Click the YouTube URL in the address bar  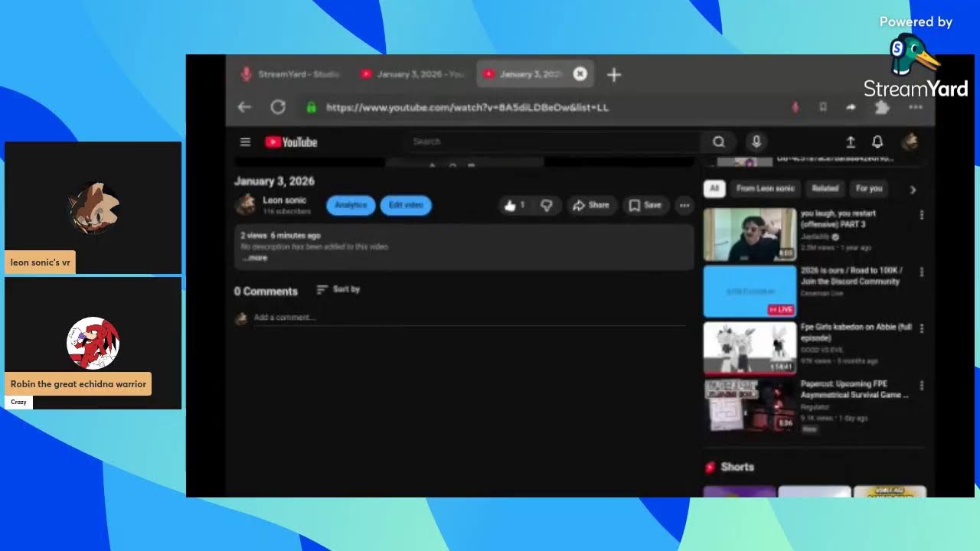tap(467, 107)
